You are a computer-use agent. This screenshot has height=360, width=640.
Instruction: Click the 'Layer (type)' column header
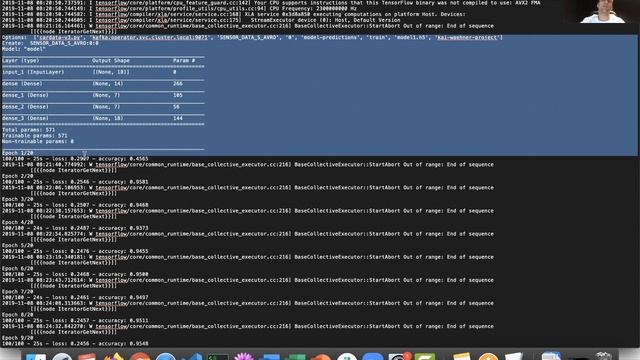pyautogui.click(x=20, y=60)
